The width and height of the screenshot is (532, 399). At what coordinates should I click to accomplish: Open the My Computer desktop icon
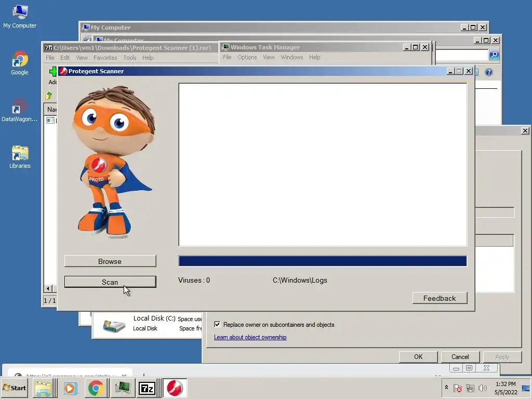[20, 16]
